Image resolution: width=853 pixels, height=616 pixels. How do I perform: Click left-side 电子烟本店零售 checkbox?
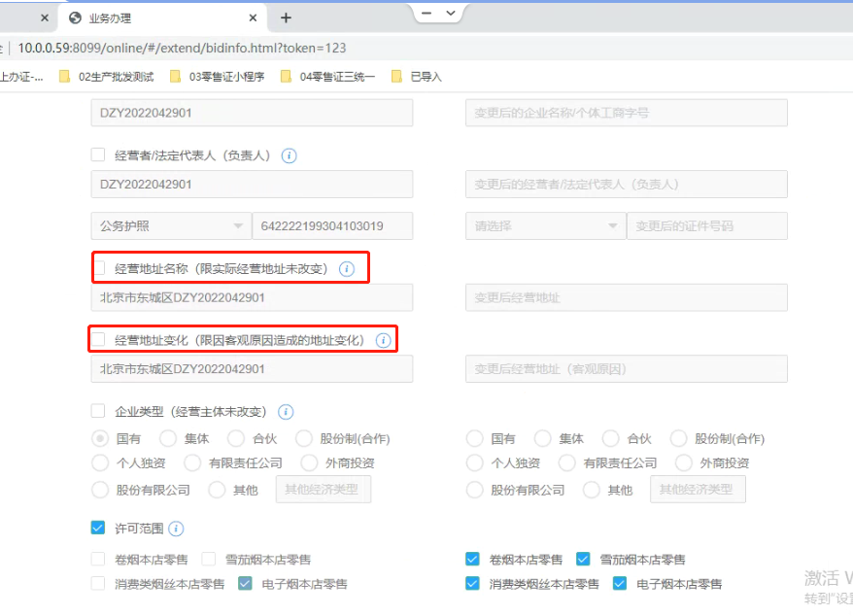click(245, 583)
